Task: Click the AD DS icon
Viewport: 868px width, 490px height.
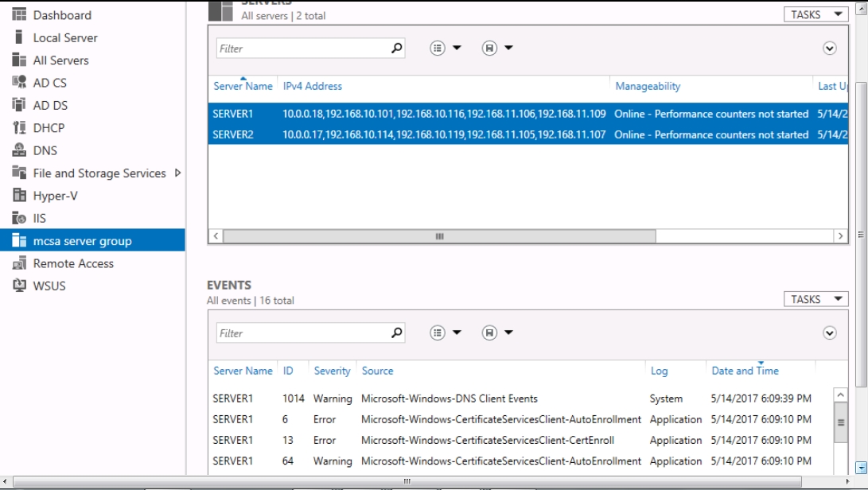Action: tap(19, 105)
